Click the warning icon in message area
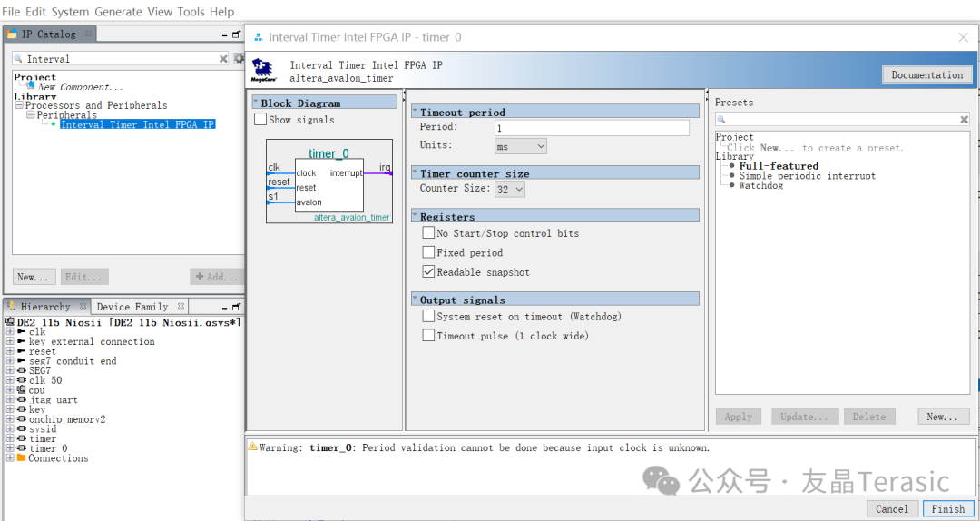The height and width of the screenshot is (521, 980). (252, 447)
